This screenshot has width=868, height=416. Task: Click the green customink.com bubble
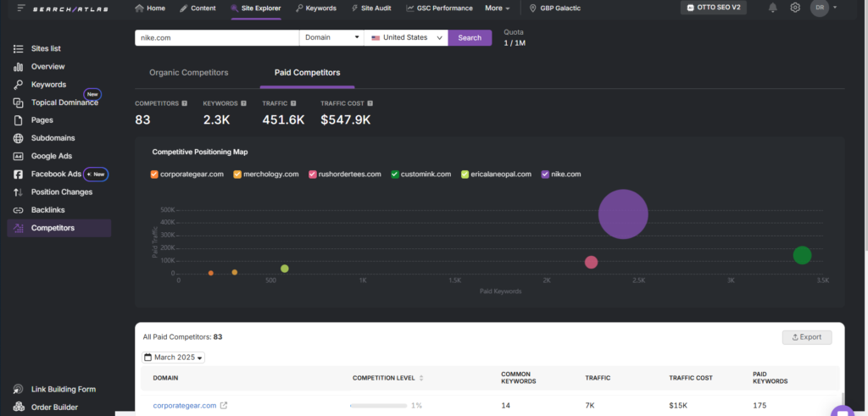tap(802, 255)
